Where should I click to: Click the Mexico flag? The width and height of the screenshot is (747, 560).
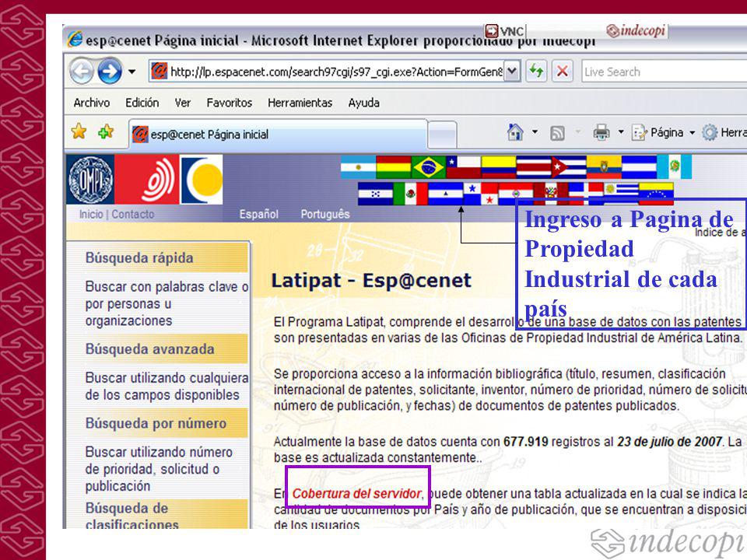(411, 194)
